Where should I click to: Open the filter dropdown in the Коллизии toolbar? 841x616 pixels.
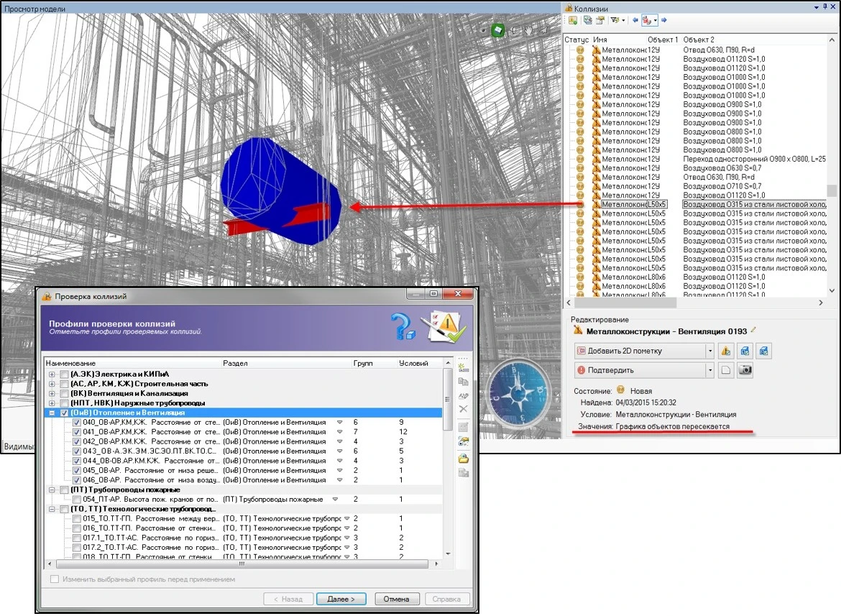click(622, 21)
